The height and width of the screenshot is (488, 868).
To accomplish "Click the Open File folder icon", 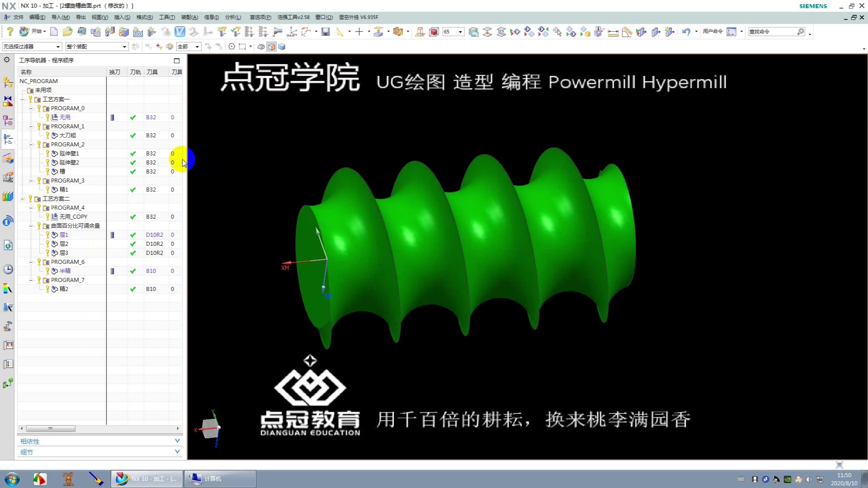I will [67, 31].
